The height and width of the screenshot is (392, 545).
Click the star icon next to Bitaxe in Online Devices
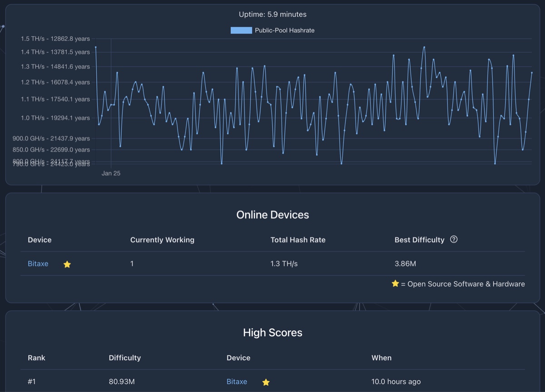67,264
